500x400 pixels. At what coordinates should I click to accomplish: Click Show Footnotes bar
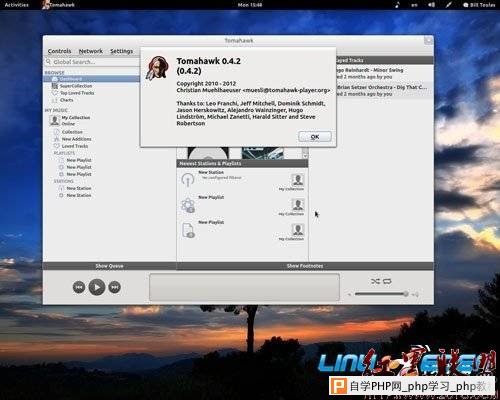305,266
